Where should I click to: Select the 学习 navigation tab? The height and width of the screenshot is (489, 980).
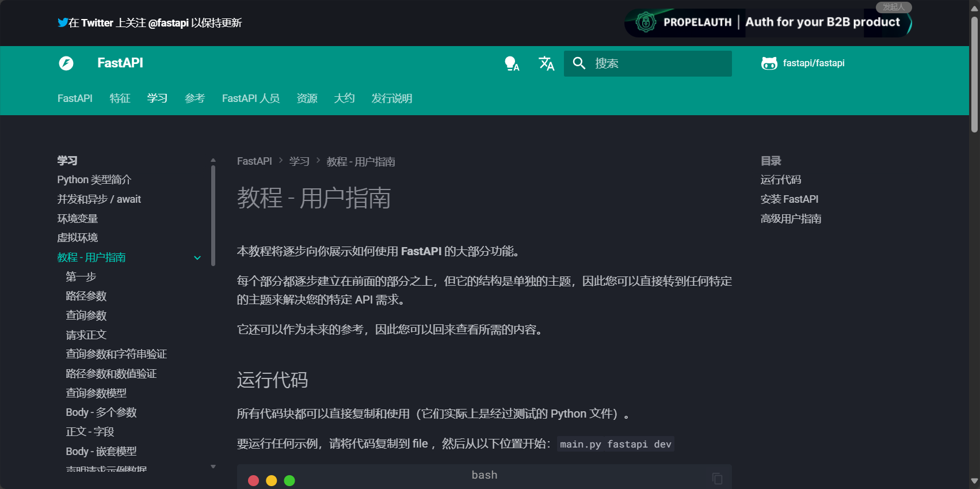point(157,98)
